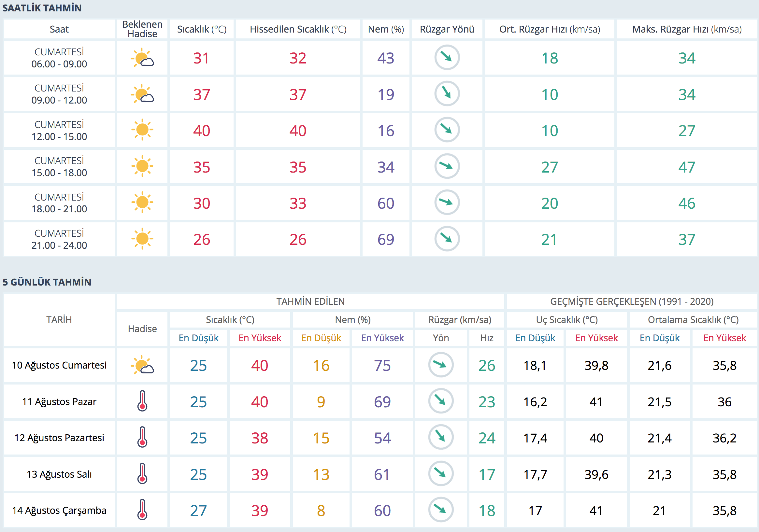Click wind direction arrow for 09.00 - 12.00

(x=447, y=94)
